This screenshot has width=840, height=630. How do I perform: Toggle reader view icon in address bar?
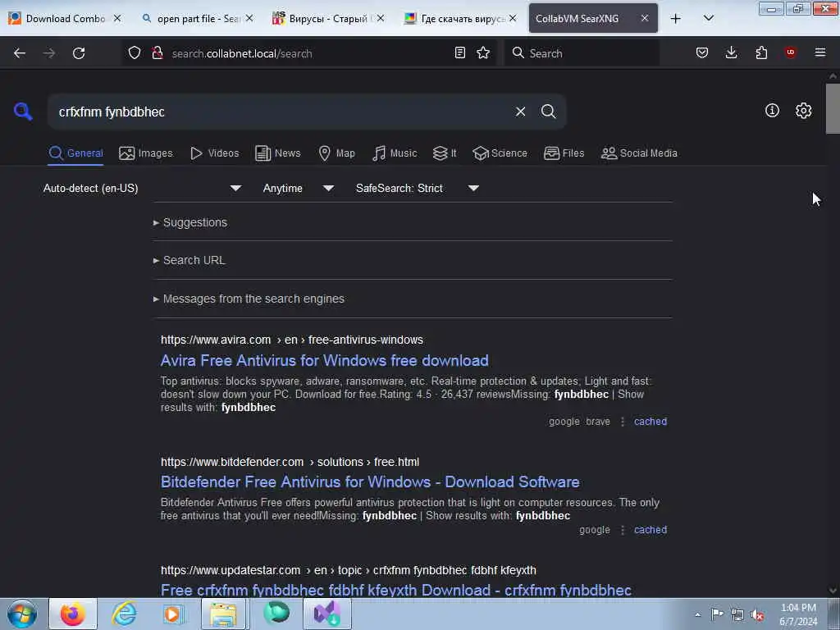[x=459, y=52]
